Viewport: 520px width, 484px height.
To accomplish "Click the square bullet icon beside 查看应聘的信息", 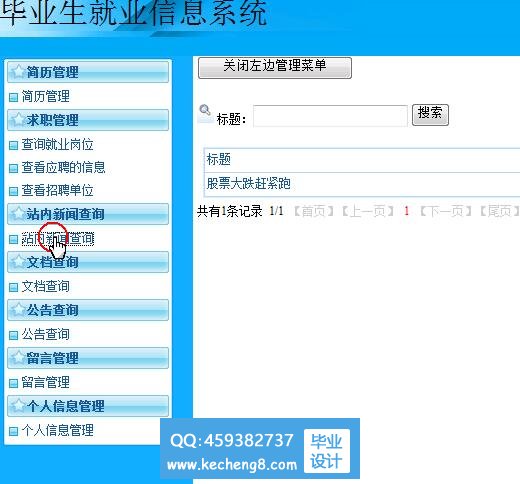I will pyautogui.click(x=13, y=168).
